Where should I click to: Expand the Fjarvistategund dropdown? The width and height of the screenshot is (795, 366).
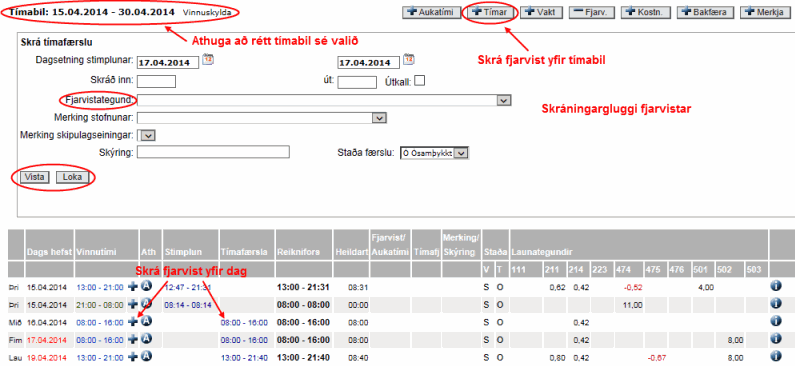pos(503,100)
